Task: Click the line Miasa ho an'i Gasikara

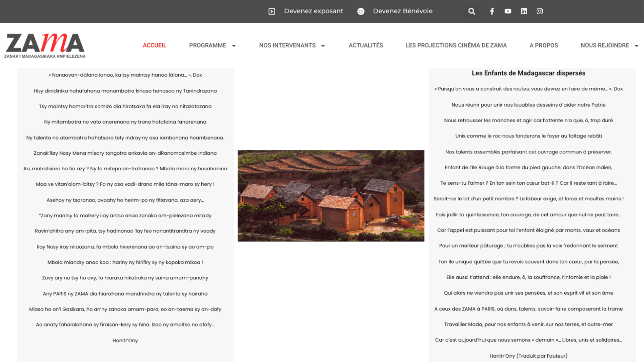Action: coord(125,309)
